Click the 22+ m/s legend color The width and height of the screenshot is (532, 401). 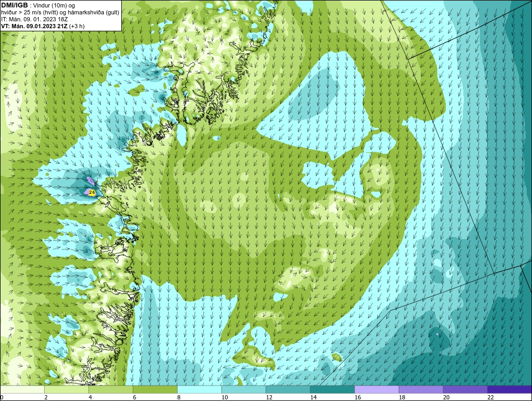(510, 389)
